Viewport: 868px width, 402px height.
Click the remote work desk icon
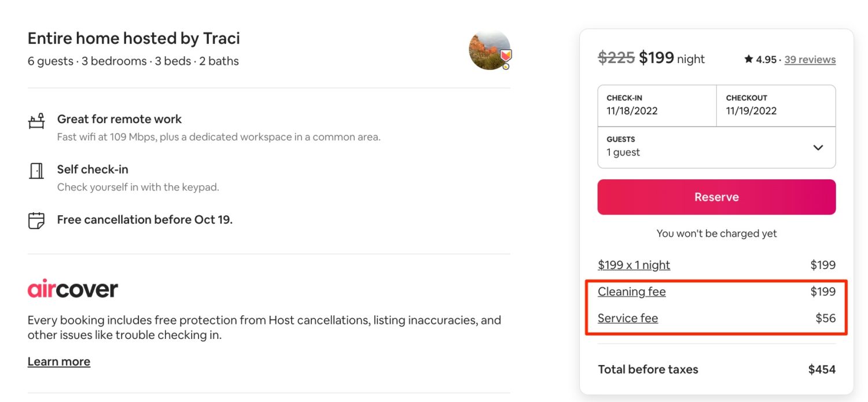pos(36,121)
